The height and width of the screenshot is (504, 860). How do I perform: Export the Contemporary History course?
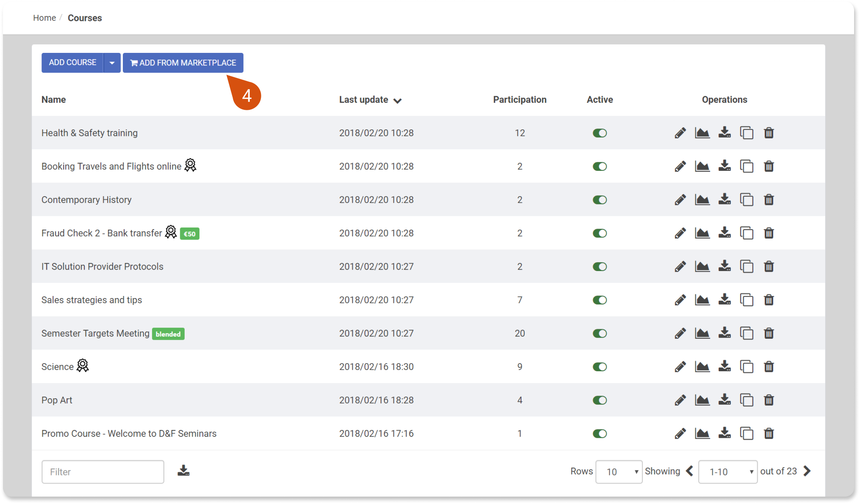click(x=725, y=199)
